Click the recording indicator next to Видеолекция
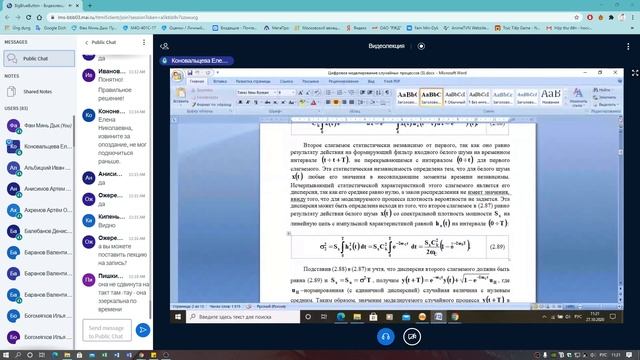The height and width of the screenshot is (360, 640). tap(421, 46)
